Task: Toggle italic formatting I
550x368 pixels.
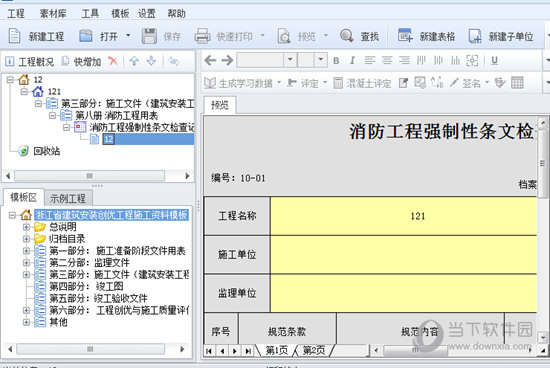Action: pos(352,61)
